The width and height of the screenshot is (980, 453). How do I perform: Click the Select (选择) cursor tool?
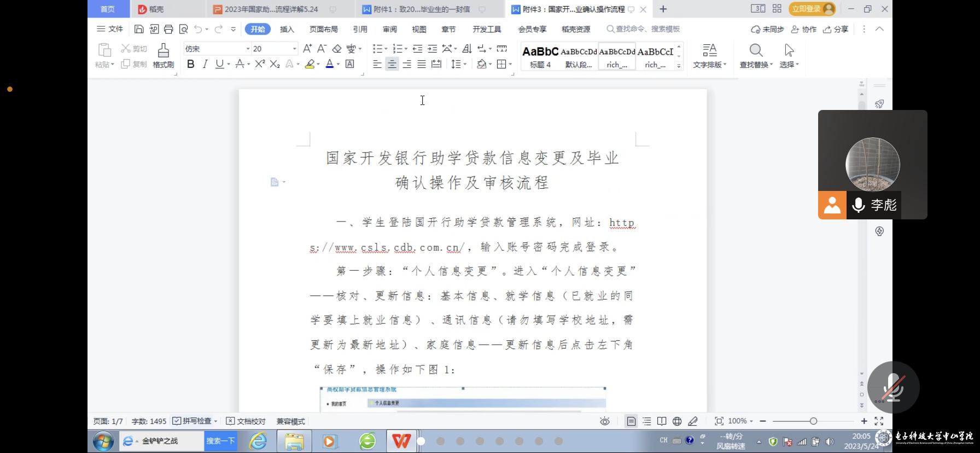789,56
